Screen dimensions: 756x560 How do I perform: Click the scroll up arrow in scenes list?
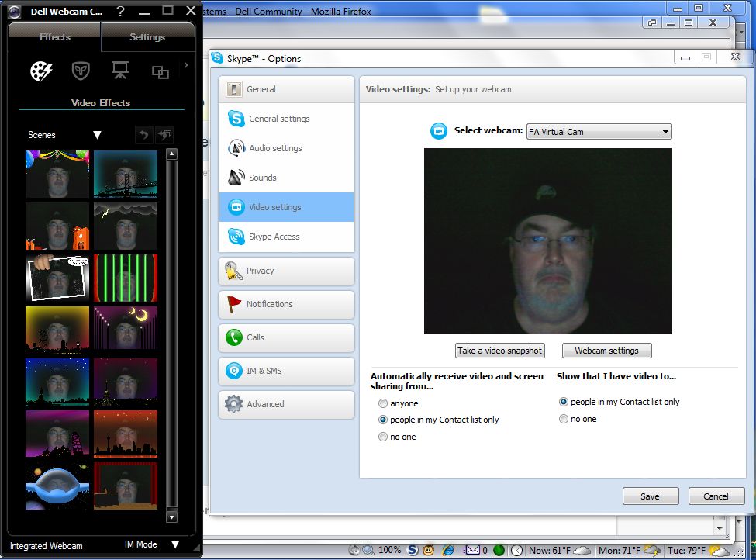point(171,154)
